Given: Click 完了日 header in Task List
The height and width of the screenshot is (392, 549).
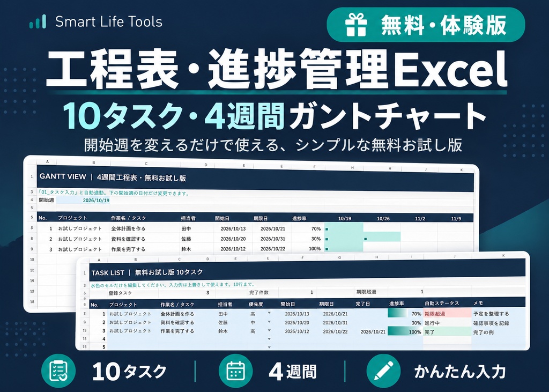Looking at the screenshot, I should click(x=363, y=304).
